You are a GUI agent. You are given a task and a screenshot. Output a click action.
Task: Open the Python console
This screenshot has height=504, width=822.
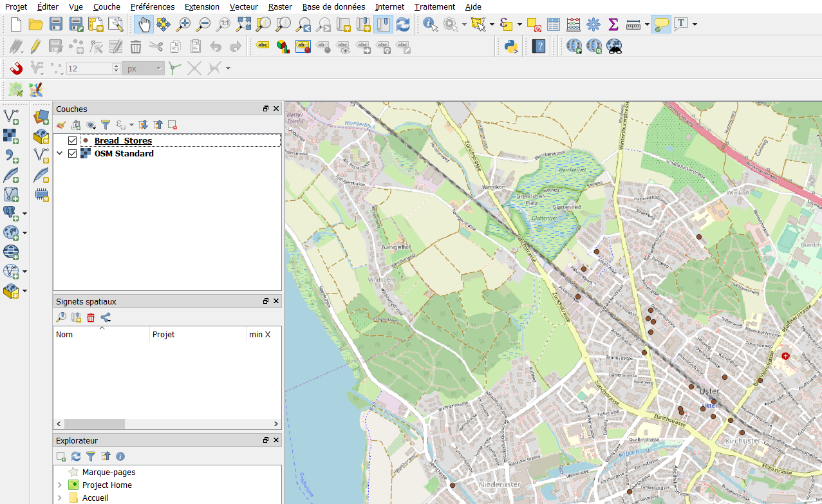tap(512, 46)
